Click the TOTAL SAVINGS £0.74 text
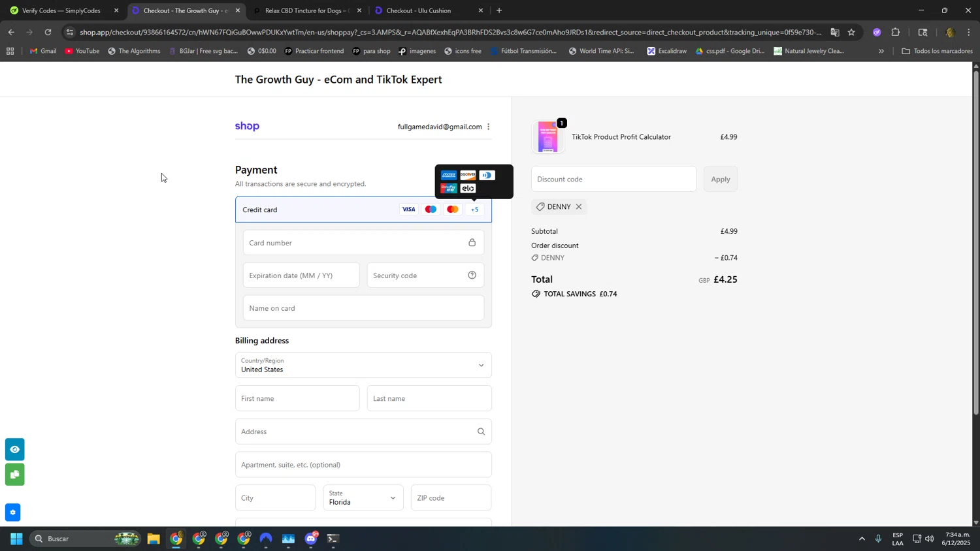The width and height of the screenshot is (980, 551). click(x=580, y=294)
